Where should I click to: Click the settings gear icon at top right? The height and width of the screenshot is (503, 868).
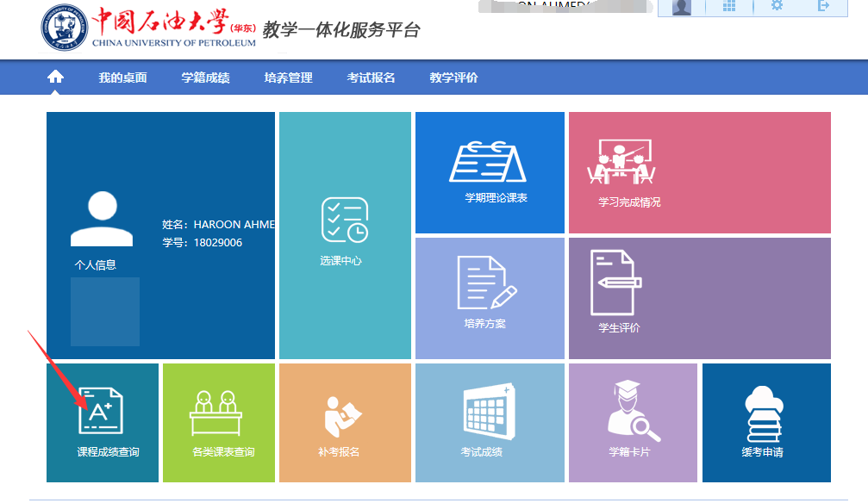pos(777,7)
